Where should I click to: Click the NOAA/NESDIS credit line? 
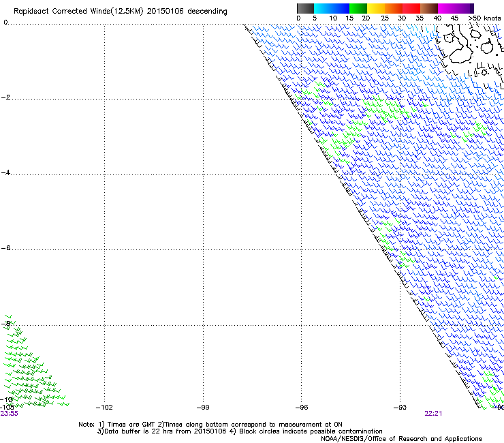pyautogui.click(x=401, y=439)
